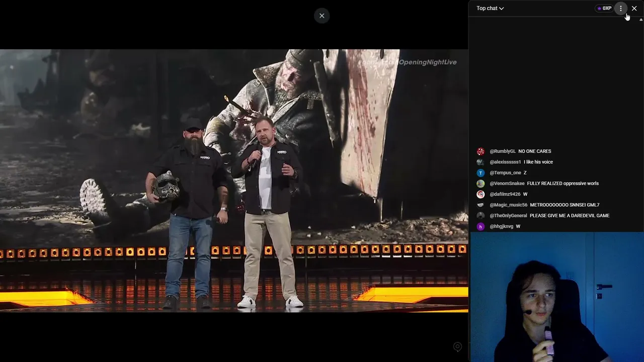Click the avatar of @Magic_music56
Image resolution: width=644 pixels, height=362 pixels.
[x=480, y=205]
